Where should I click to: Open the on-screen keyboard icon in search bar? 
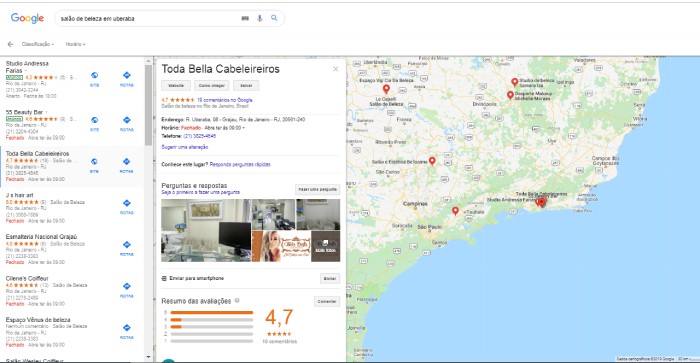[245, 18]
